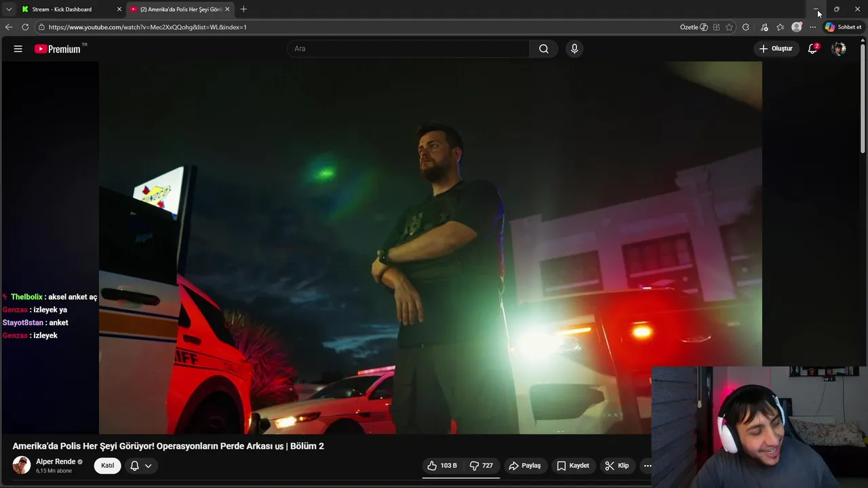Click the search magnifier button
This screenshot has height=488, width=868.
tap(544, 49)
